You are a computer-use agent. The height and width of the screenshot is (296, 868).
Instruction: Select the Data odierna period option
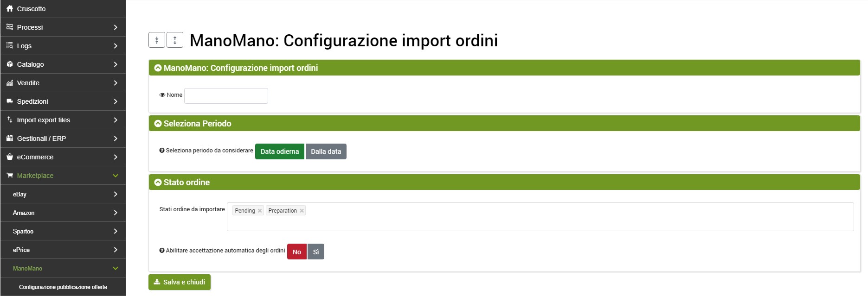[x=279, y=151]
